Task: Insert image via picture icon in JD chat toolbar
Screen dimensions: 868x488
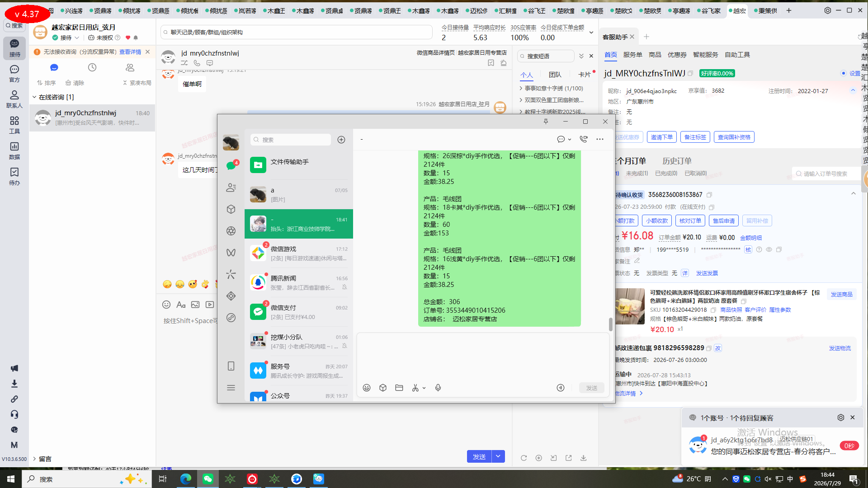Action: click(x=195, y=305)
